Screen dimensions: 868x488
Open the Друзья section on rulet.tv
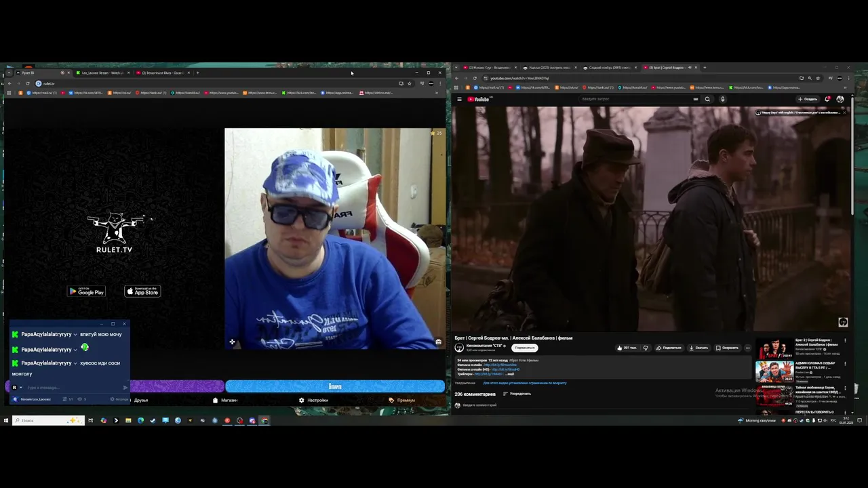tap(141, 401)
